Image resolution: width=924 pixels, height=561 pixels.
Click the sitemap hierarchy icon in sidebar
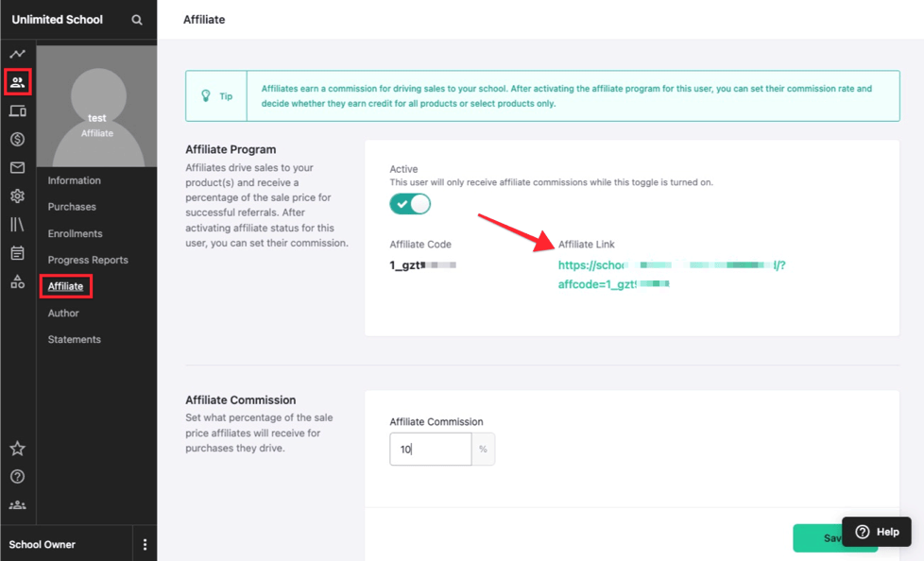(17, 280)
